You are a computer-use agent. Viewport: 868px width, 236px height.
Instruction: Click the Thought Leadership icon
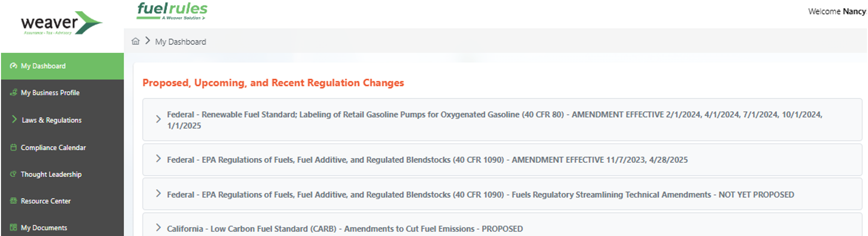pos(14,174)
